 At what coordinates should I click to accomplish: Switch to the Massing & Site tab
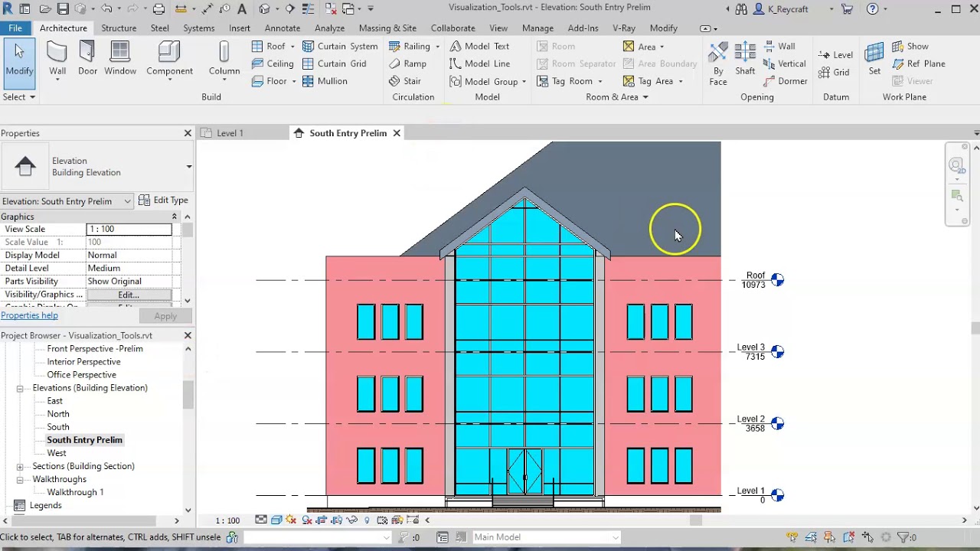(387, 28)
